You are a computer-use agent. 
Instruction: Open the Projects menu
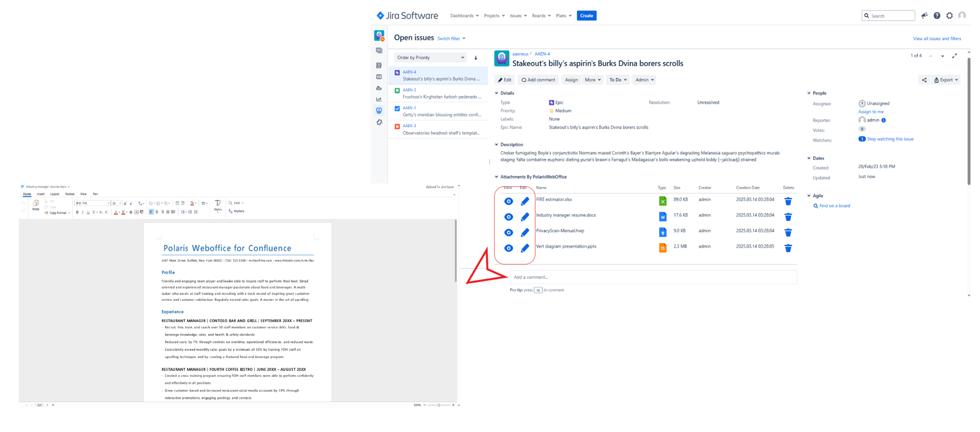click(494, 16)
